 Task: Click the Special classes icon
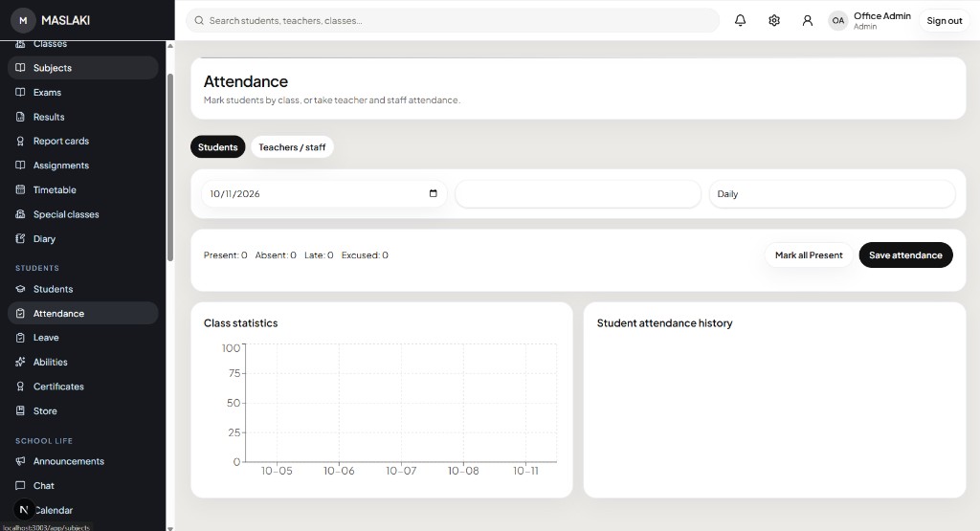click(21, 214)
